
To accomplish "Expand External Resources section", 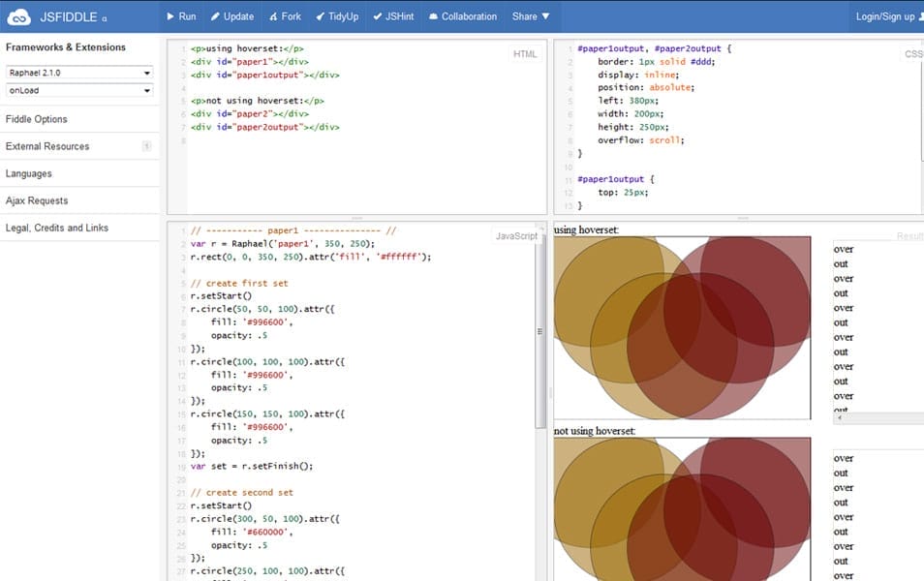I will coord(47,146).
